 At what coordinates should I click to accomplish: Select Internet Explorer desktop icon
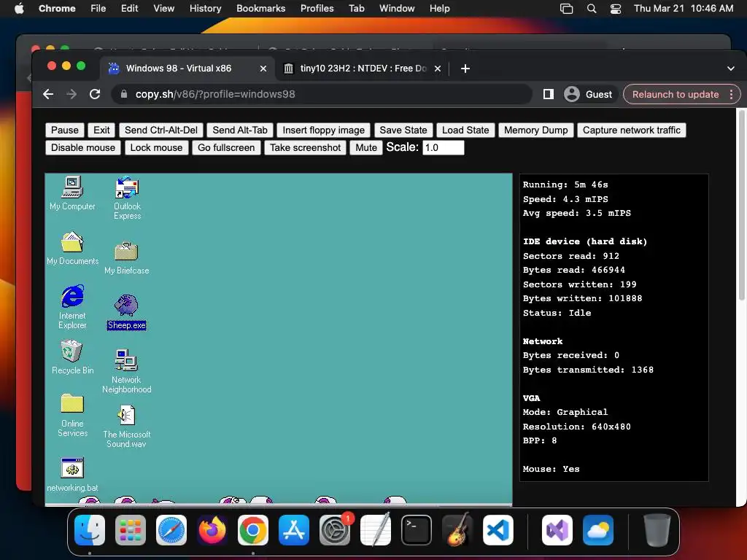point(72,307)
